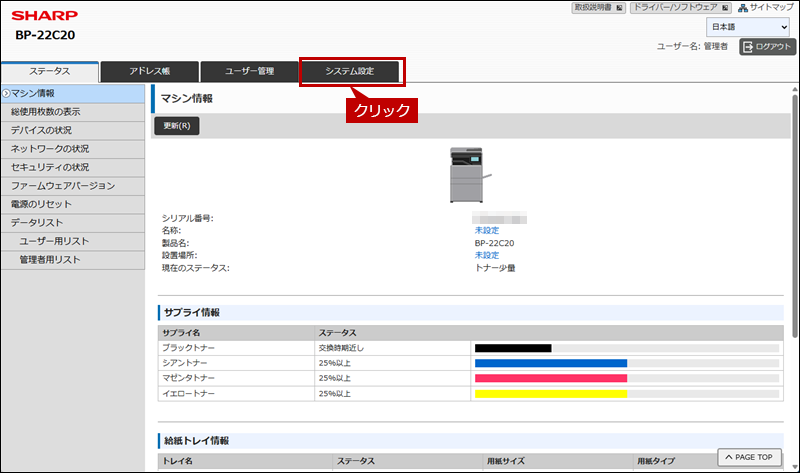The image size is (800, 473).
Task: Click the シアントナー row label
Action: [185, 363]
